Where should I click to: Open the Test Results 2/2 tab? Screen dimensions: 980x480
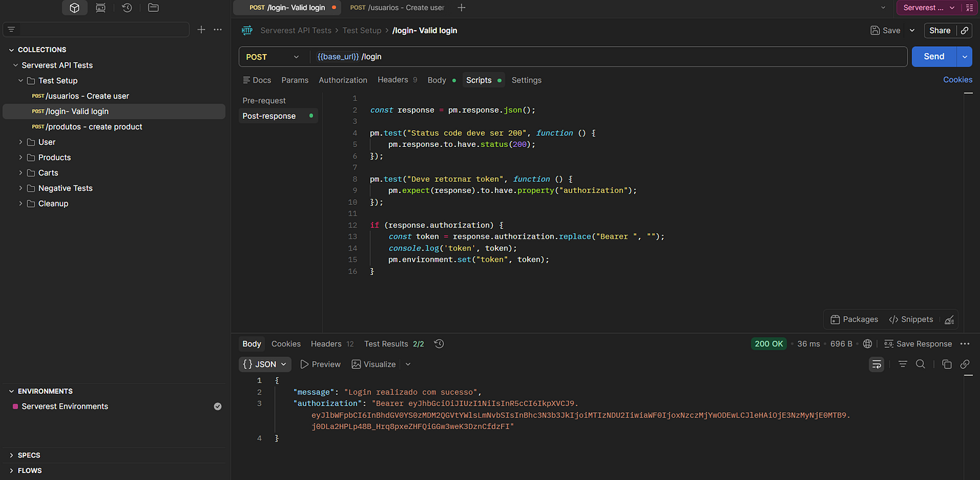tap(394, 344)
